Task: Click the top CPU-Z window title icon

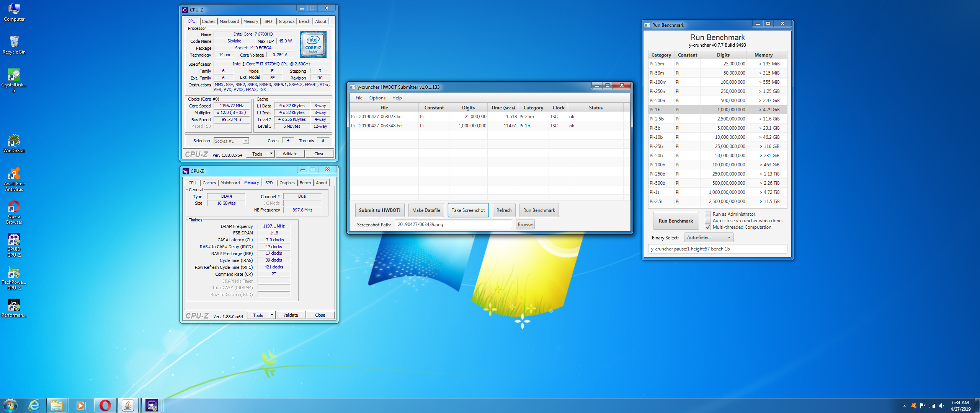Action: pos(185,10)
